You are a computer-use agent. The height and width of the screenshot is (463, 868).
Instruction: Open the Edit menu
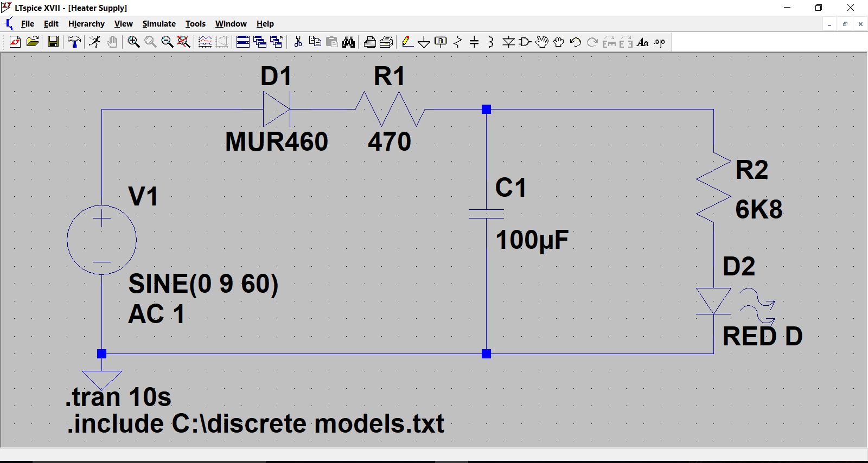click(x=51, y=24)
